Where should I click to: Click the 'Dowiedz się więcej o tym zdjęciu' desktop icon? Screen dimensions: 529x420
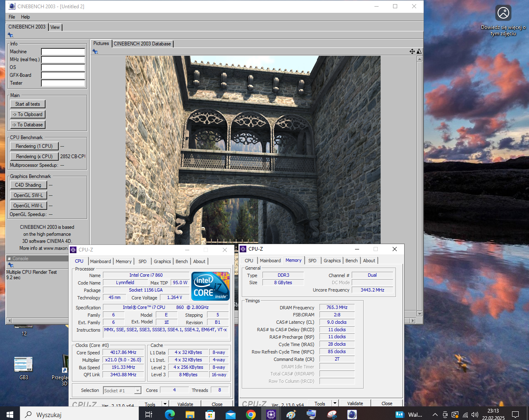(503, 21)
